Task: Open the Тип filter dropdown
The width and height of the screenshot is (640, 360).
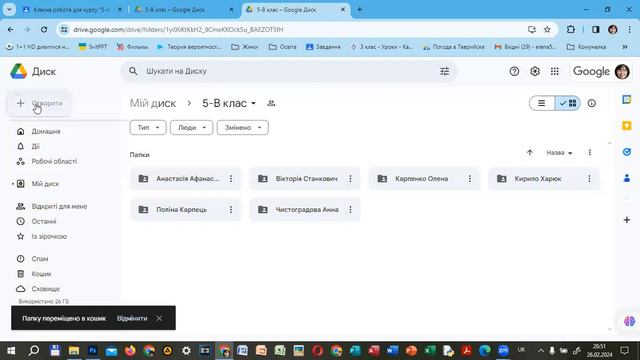Action: tap(148, 128)
